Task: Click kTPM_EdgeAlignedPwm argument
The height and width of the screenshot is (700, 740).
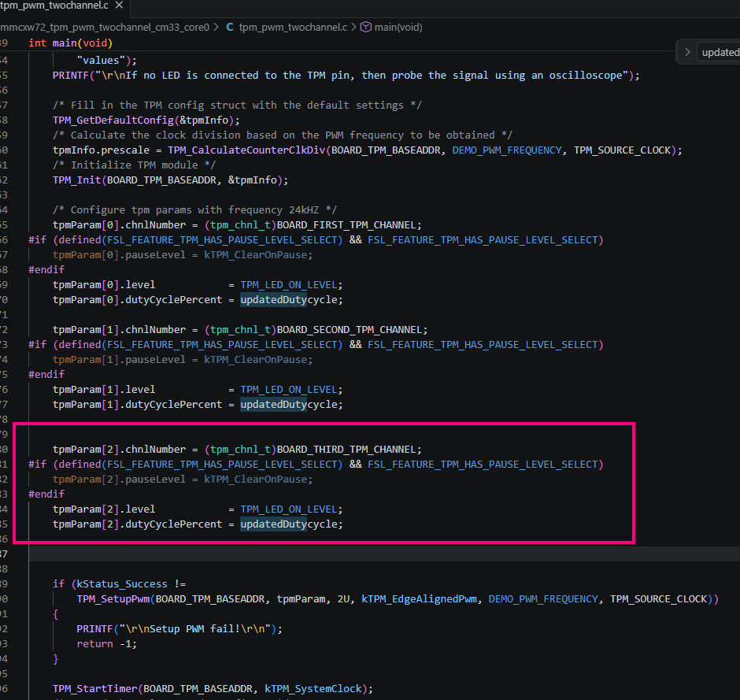Action: pyautogui.click(x=419, y=599)
